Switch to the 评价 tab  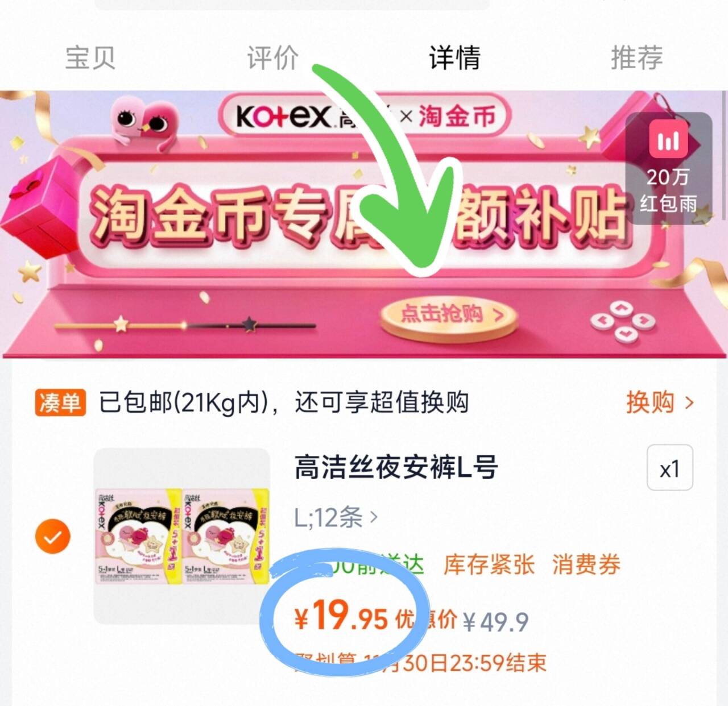tap(272, 58)
